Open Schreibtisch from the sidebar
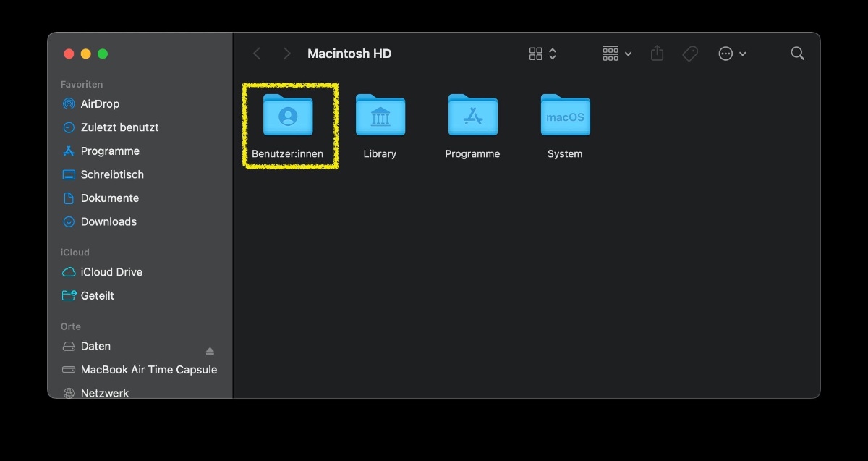This screenshot has height=461, width=868. pos(112,174)
